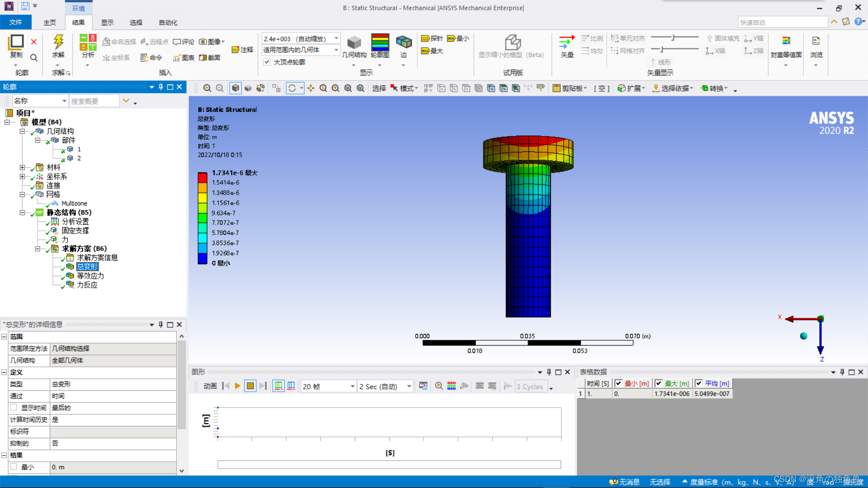868x488 pixels.
Task: Select 等效应力 in the outline tree
Action: click(90, 276)
